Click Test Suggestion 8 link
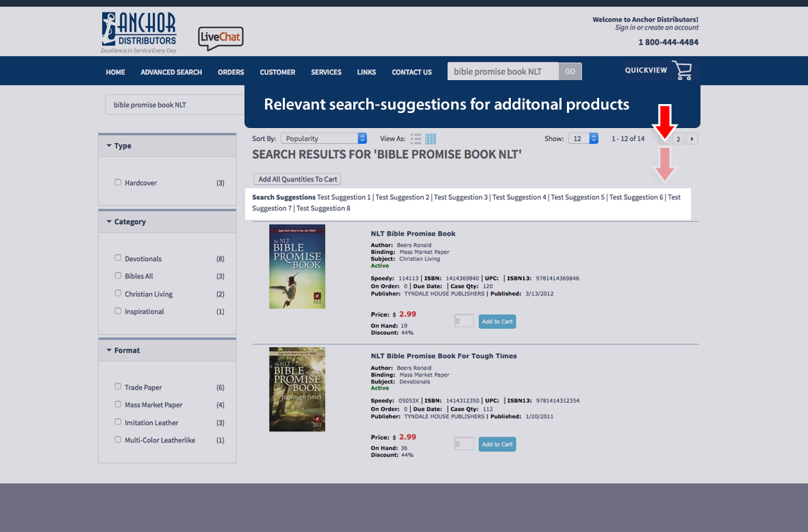808x532 pixels. coord(323,208)
